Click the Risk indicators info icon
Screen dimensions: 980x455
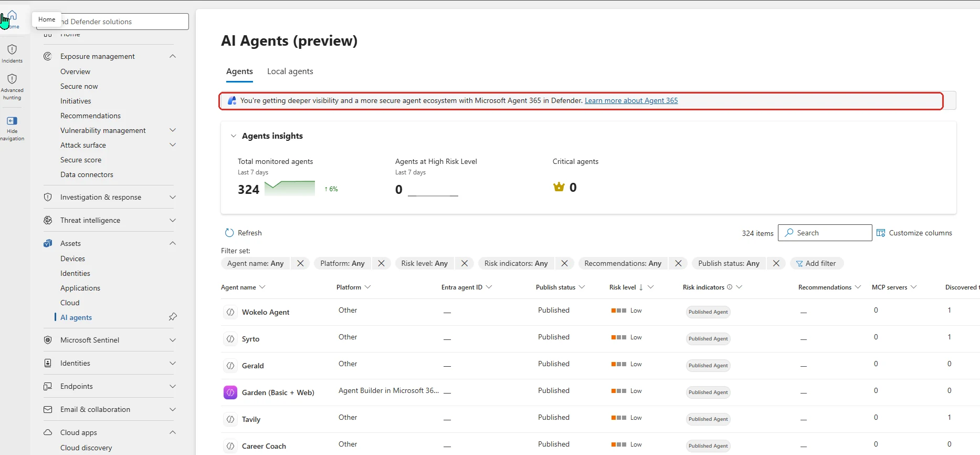tap(730, 287)
